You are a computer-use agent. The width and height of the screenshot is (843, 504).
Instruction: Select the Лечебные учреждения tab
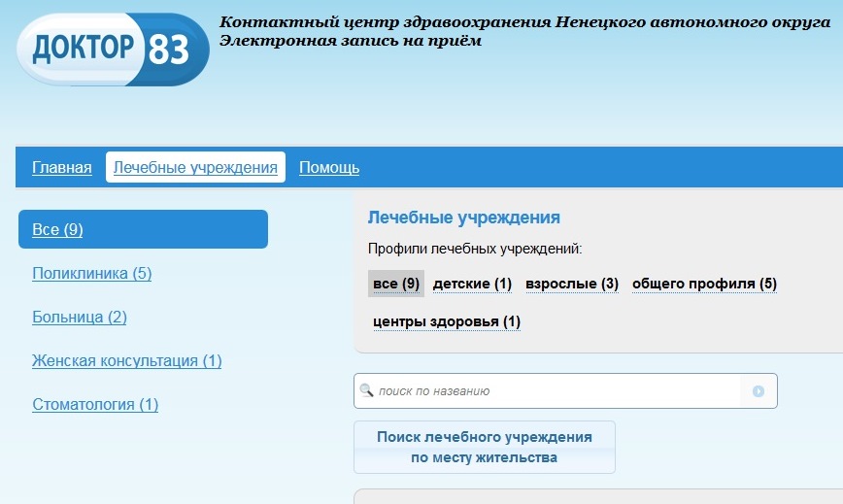195,168
